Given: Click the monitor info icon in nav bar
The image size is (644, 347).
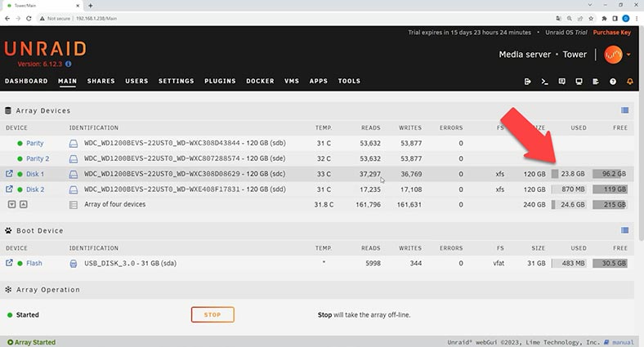Looking at the screenshot, I should (x=579, y=82).
